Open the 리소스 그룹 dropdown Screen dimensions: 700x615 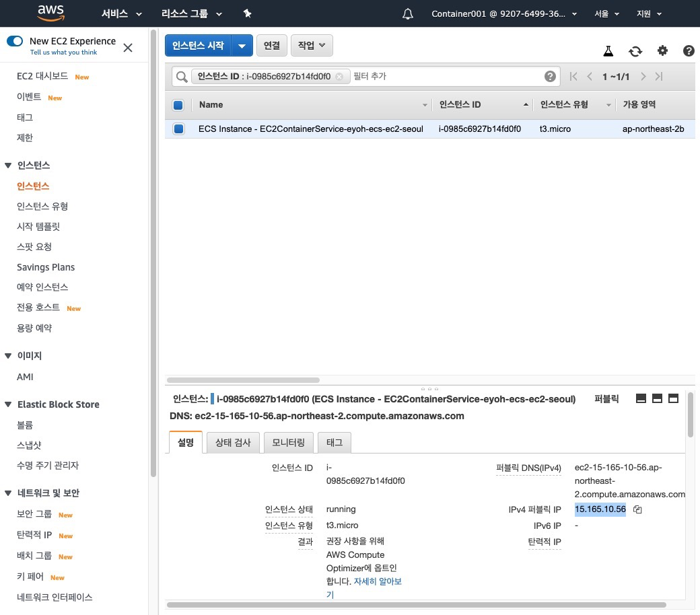coord(192,14)
